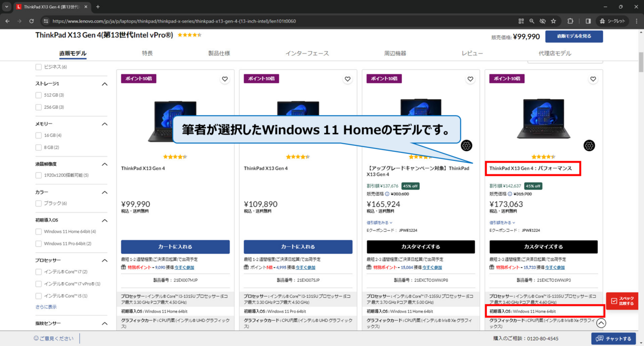Expand 値引額をみる on the ¥173,063 model
This screenshot has width=644, height=346.
tap(502, 223)
